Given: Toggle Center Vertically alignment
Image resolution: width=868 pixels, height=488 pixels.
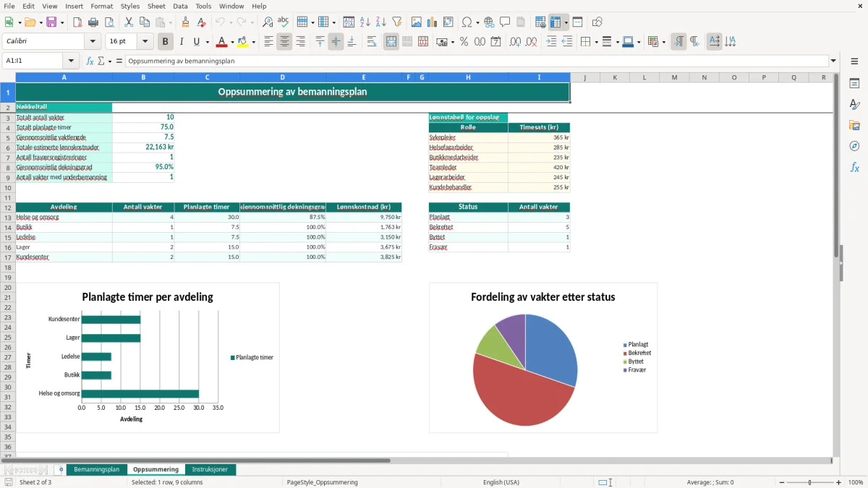Looking at the screenshot, I should click(x=336, y=42).
